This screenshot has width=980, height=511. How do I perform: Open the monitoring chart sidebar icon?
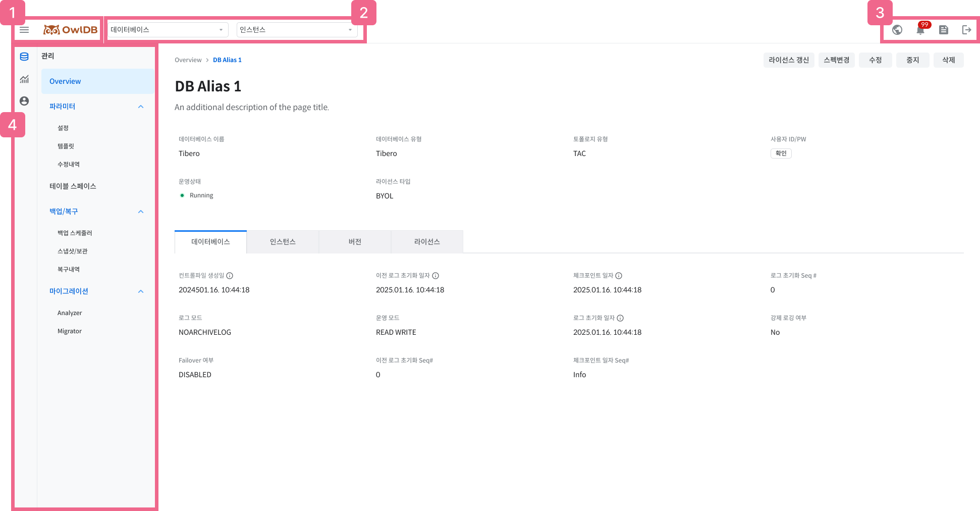(x=24, y=79)
